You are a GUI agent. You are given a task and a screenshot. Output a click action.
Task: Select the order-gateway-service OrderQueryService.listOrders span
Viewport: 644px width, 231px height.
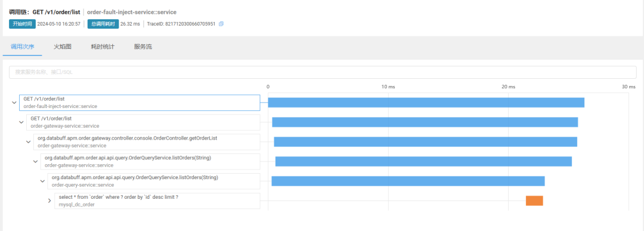point(150,162)
